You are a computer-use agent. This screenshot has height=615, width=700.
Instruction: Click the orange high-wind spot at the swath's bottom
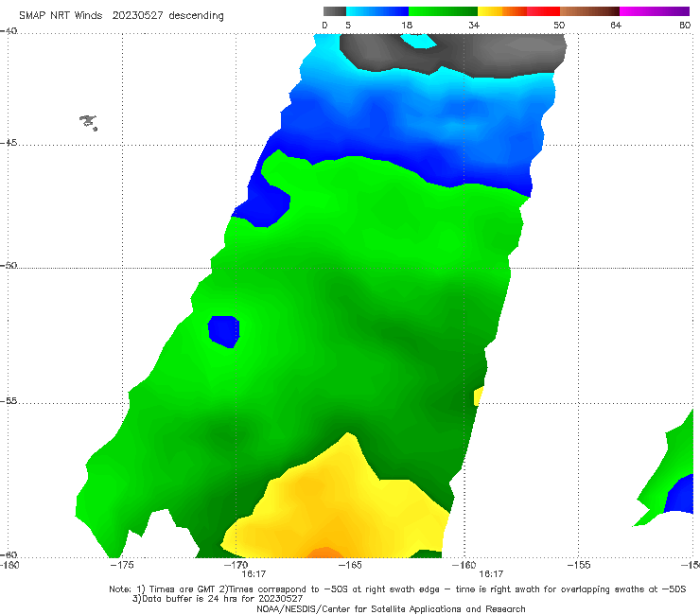[325, 553]
